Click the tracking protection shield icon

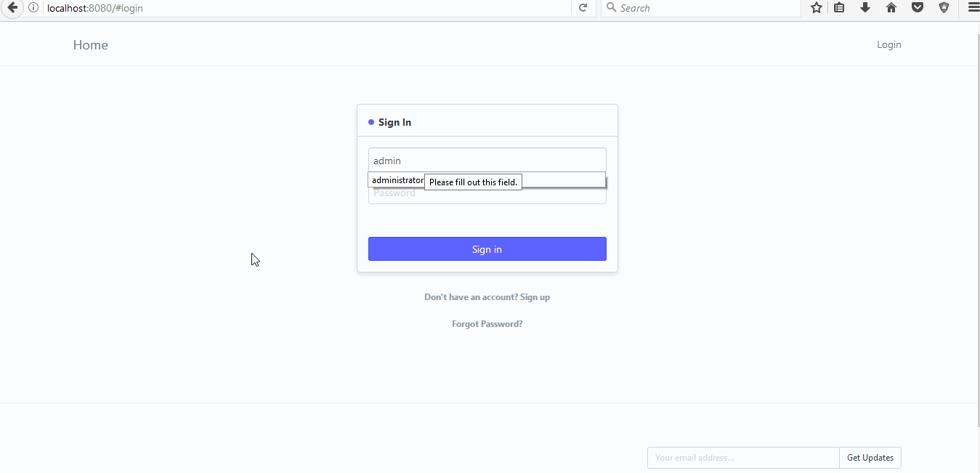tap(943, 8)
